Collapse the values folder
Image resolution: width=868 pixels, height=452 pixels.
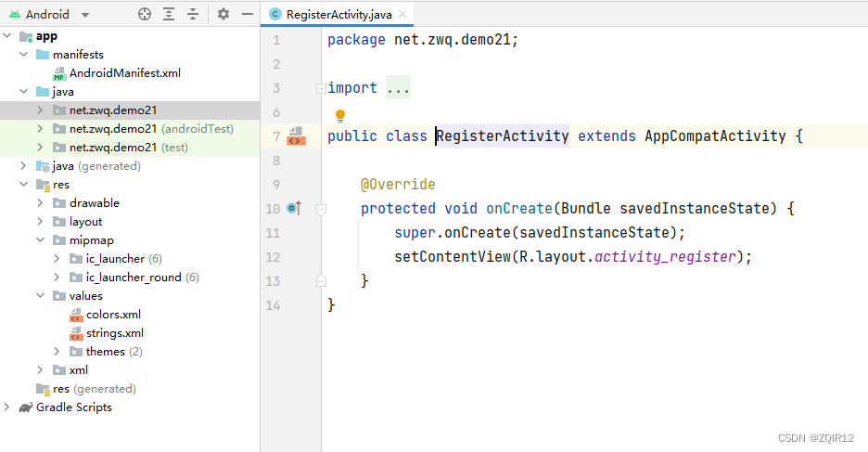pyautogui.click(x=40, y=296)
